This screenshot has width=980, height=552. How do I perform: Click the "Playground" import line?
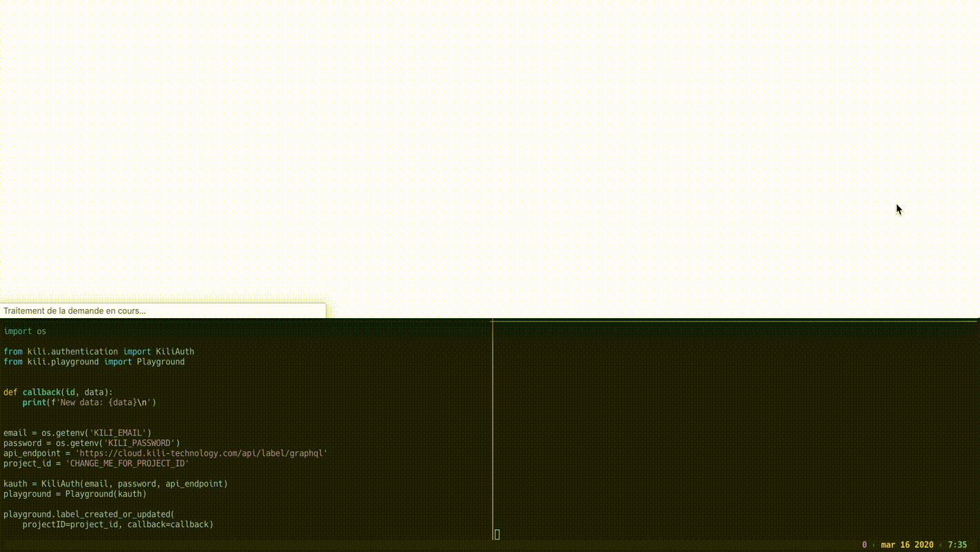(x=95, y=362)
